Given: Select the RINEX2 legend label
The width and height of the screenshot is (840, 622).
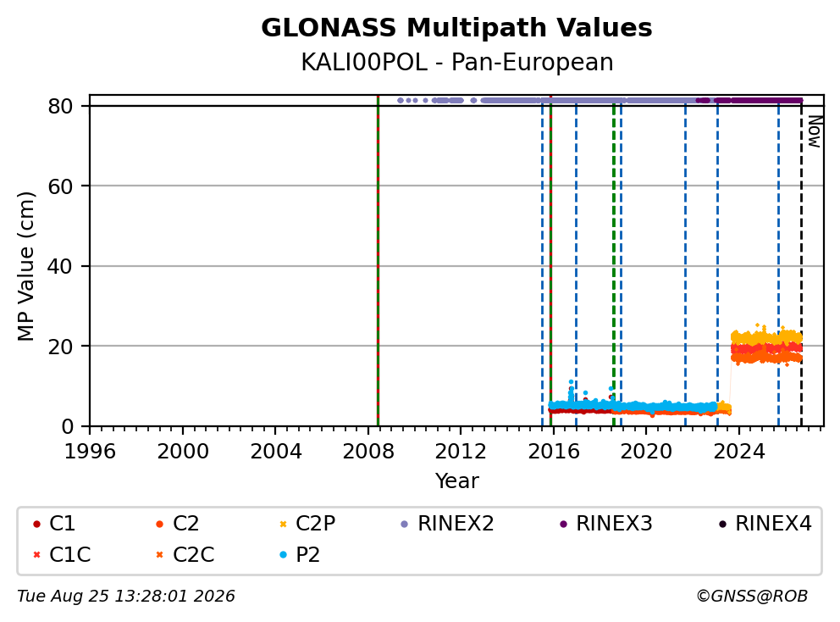Looking at the screenshot, I should click(456, 524).
